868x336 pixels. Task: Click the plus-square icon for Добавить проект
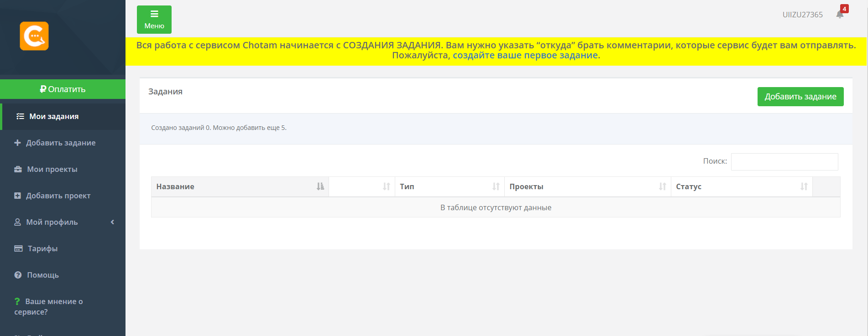click(x=18, y=196)
